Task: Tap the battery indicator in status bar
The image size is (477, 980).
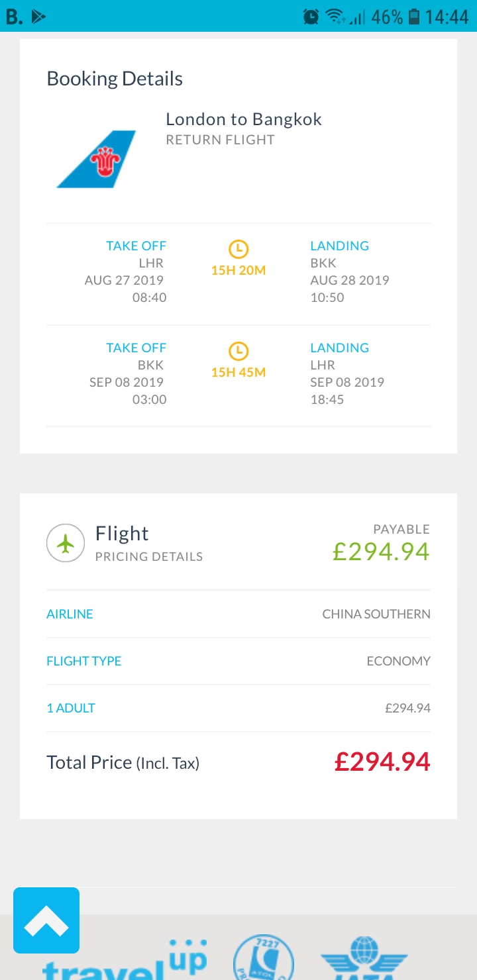Action: pos(414,17)
